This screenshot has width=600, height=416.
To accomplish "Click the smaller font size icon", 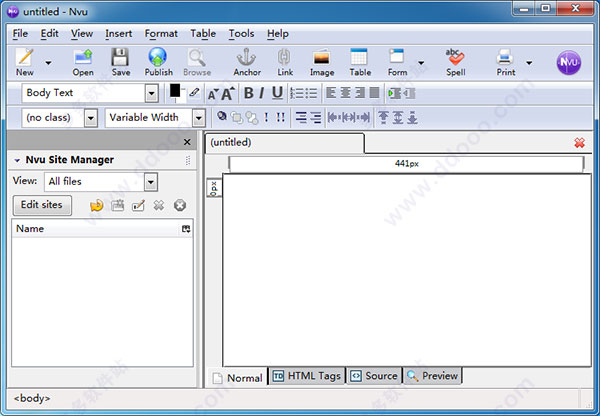I will click(213, 94).
